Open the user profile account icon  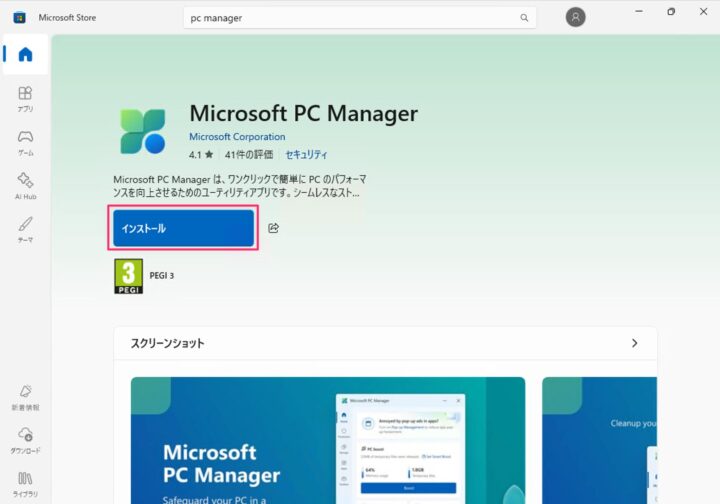(x=575, y=17)
